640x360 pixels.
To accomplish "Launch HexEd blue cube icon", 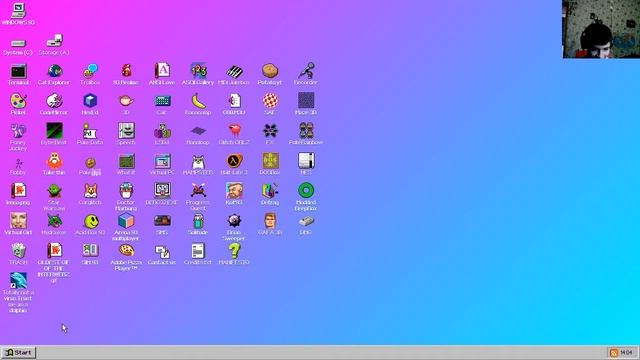I will click(x=90, y=101).
